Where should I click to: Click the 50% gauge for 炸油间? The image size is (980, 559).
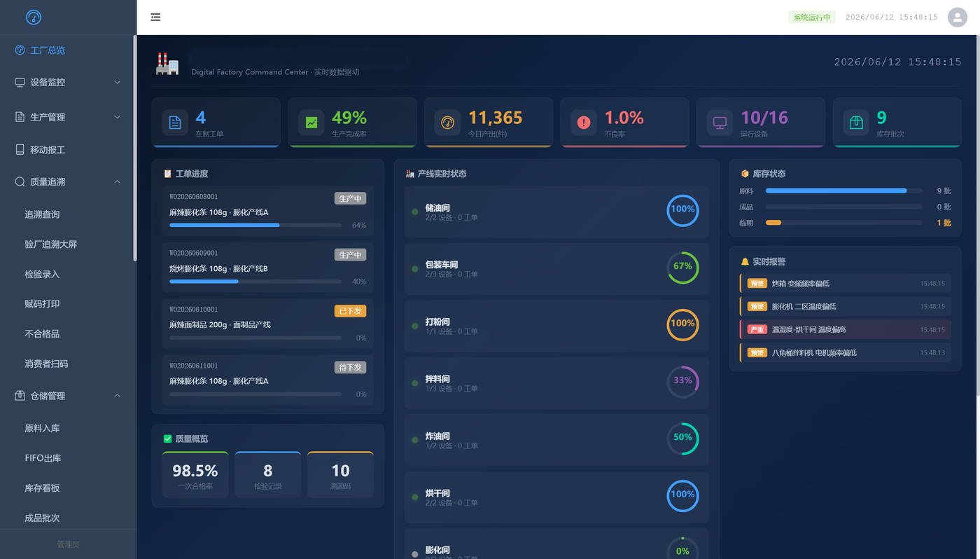click(x=682, y=438)
